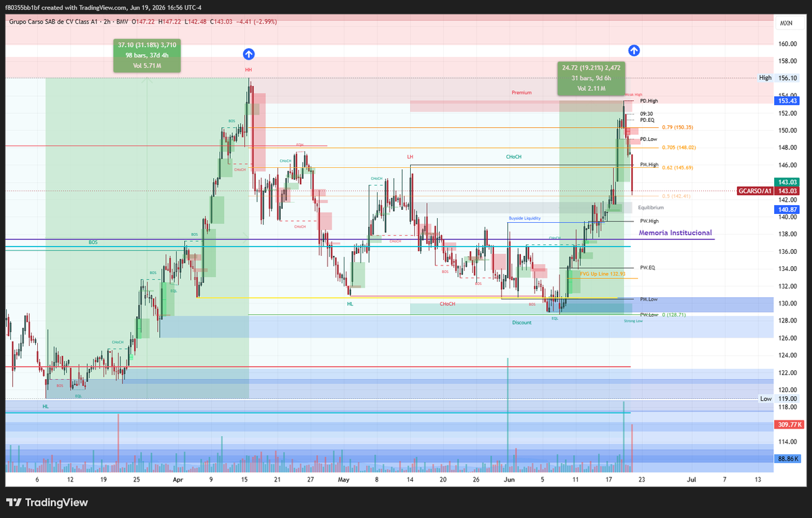
Task: Click the blue 88.86K volume tag
Action: pyautogui.click(x=786, y=458)
